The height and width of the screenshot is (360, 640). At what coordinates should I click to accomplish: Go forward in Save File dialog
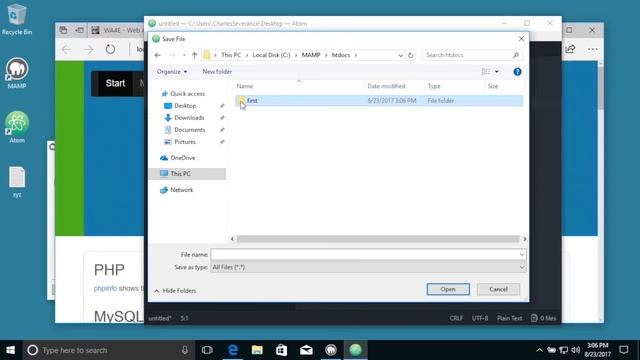[x=172, y=55]
